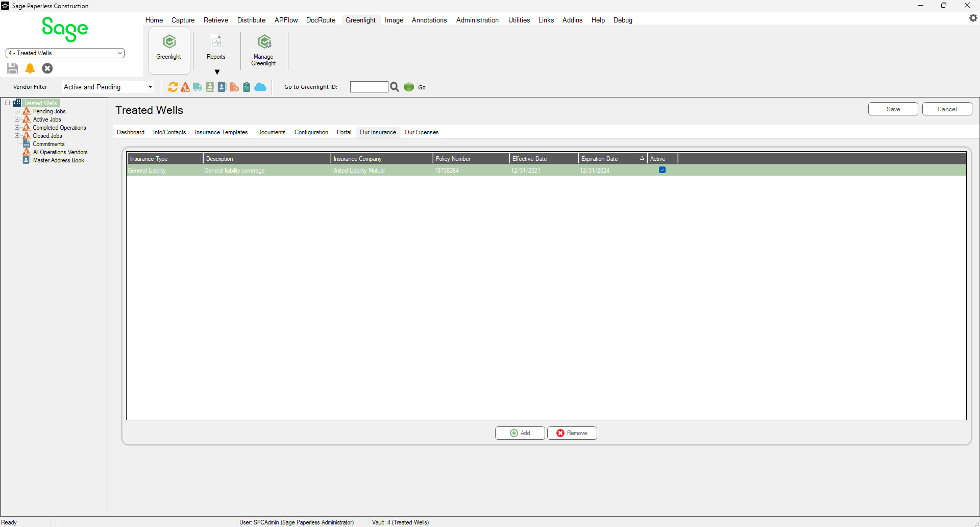Open the DocRoute menu
The width and height of the screenshot is (980, 527).
tap(321, 20)
